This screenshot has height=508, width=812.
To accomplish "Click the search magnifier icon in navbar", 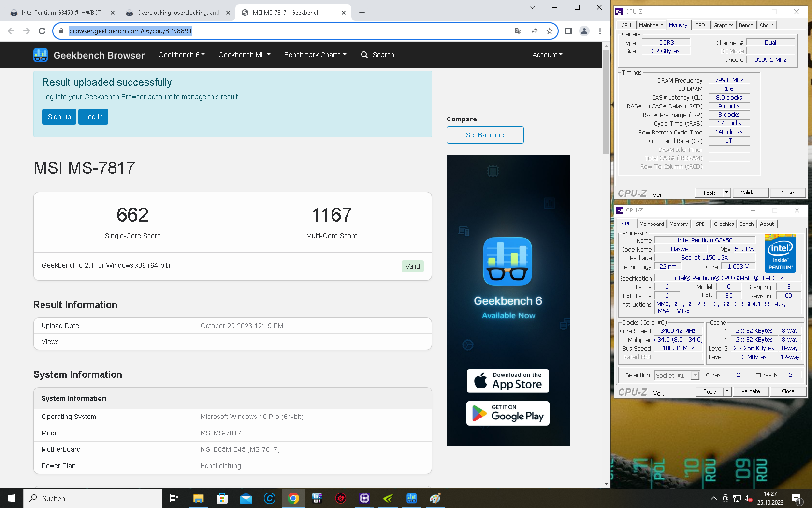I will click(364, 55).
